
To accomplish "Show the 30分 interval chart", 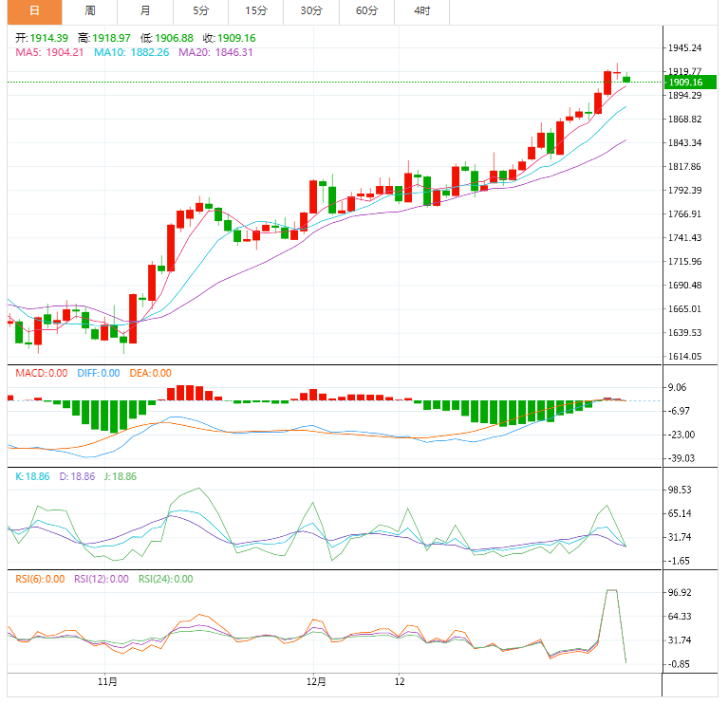I will 311,11.
